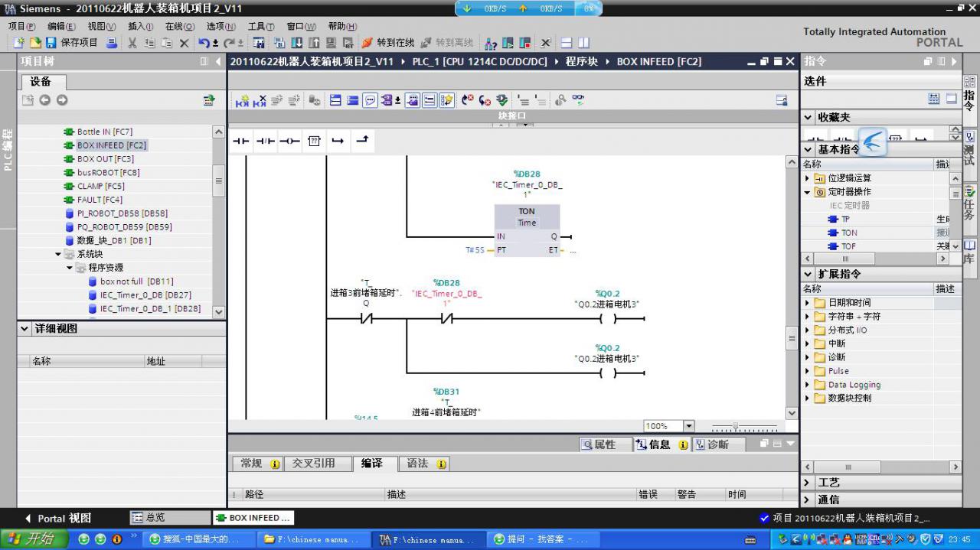This screenshot has height=550, width=980.
Task: Open the 在线(O) menu
Action: [x=180, y=26]
